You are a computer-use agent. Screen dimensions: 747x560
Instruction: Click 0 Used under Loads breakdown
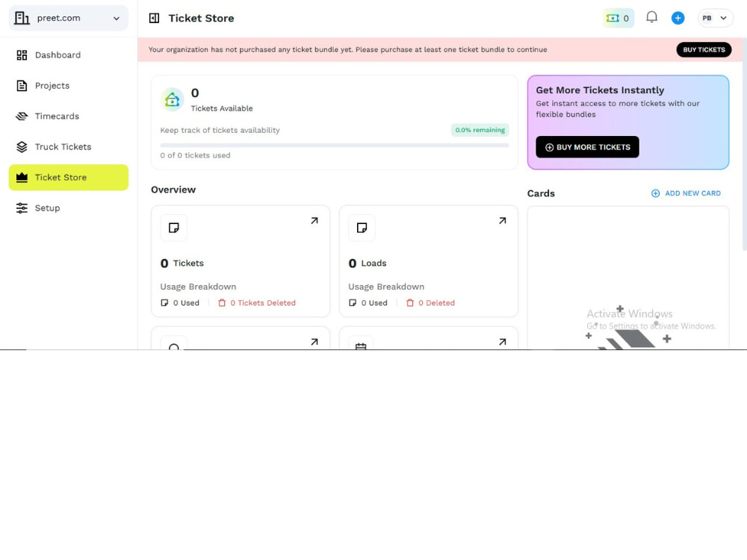tap(368, 303)
